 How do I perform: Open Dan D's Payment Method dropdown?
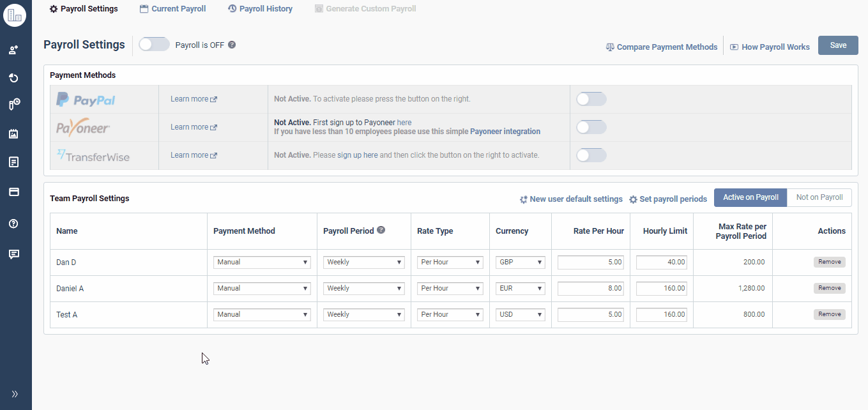click(x=261, y=262)
